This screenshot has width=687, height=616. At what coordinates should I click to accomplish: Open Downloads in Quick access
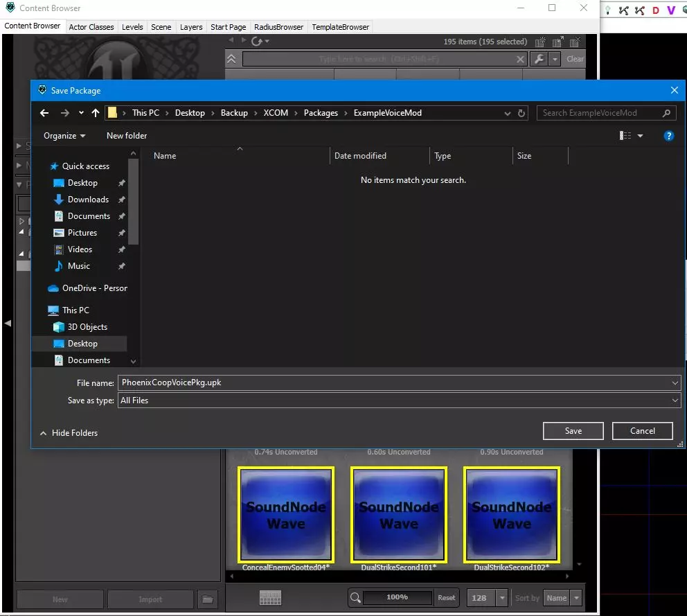click(88, 200)
